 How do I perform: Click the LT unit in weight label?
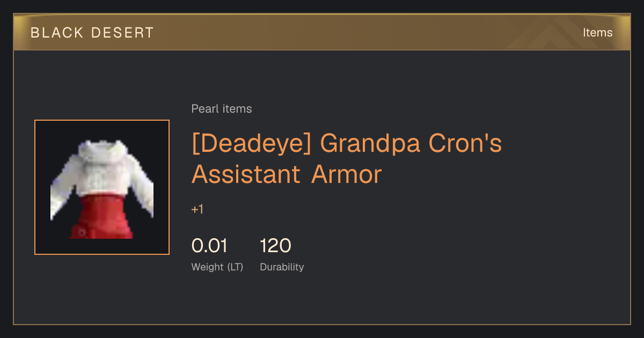click(x=235, y=267)
